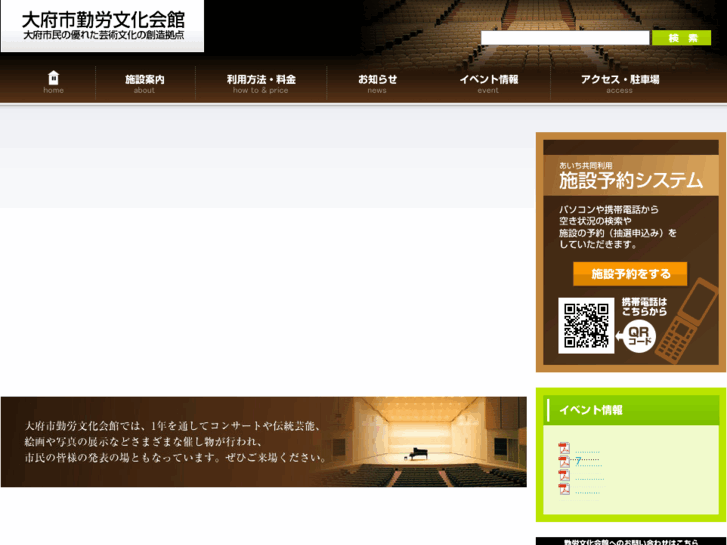Viewport: 727px width, 545px height.
Task: Click the orange 施設予約をする button
Action: (630, 274)
